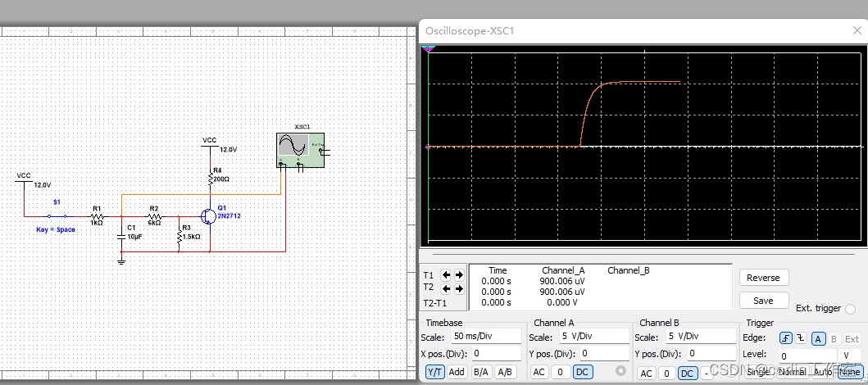Click Channel B Scale 5 V/Div field

tap(699, 336)
